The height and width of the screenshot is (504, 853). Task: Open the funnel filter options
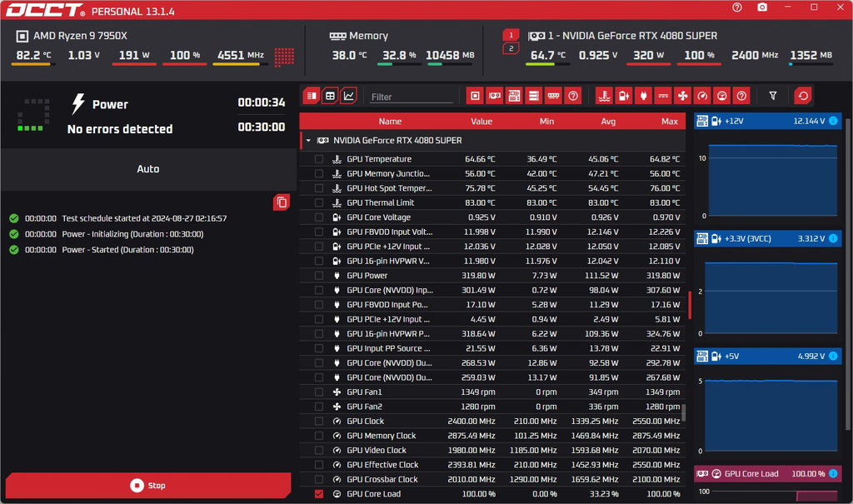pos(772,97)
